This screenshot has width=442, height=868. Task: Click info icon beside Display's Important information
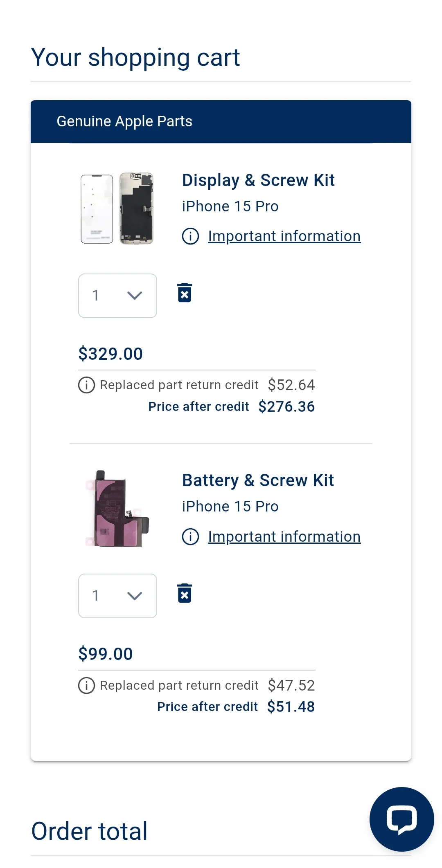tap(190, 236)
